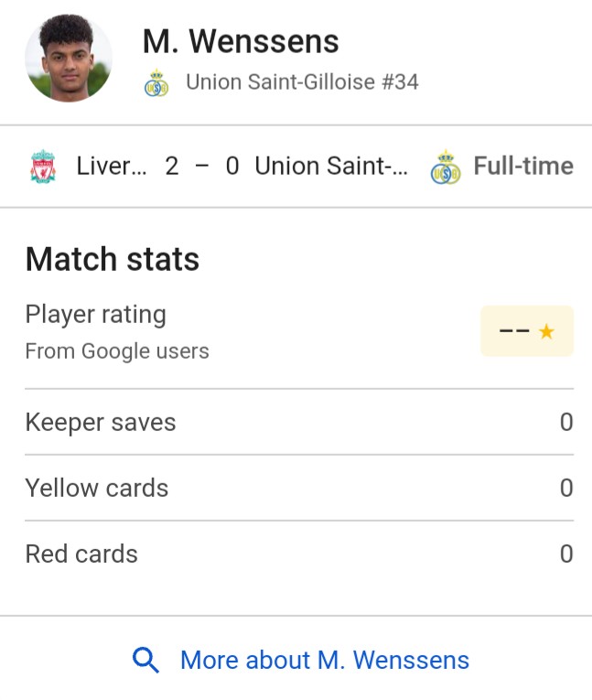The height and width of the screenshot is (700, 592).
Task: Click the Full-time match status label
Action: point(523,166)
